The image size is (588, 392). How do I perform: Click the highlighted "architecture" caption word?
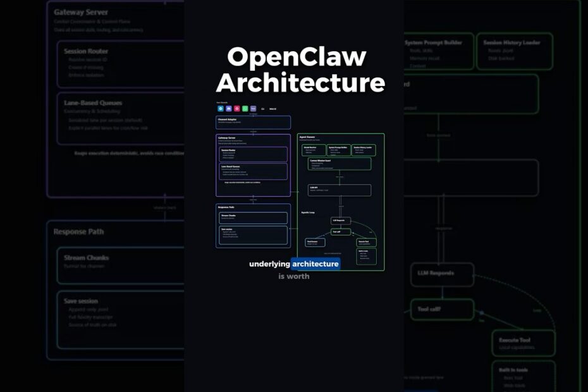[315, 264]
